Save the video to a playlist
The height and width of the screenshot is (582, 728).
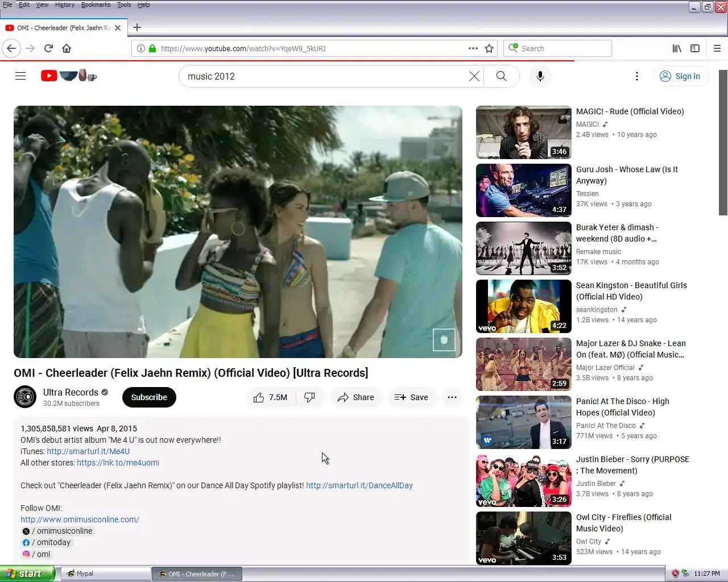[x=411, y=397]
